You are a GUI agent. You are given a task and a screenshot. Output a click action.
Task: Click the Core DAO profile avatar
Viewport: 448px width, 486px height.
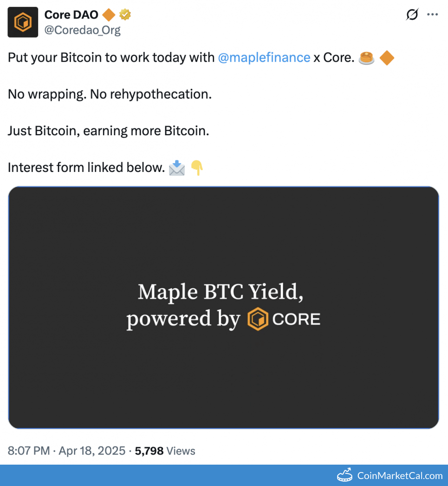[23, 22]
